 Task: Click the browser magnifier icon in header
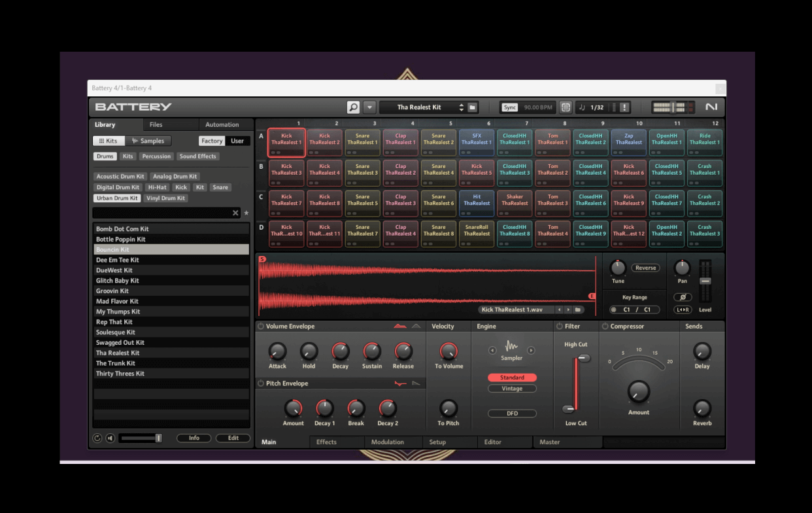click(354, 107)
